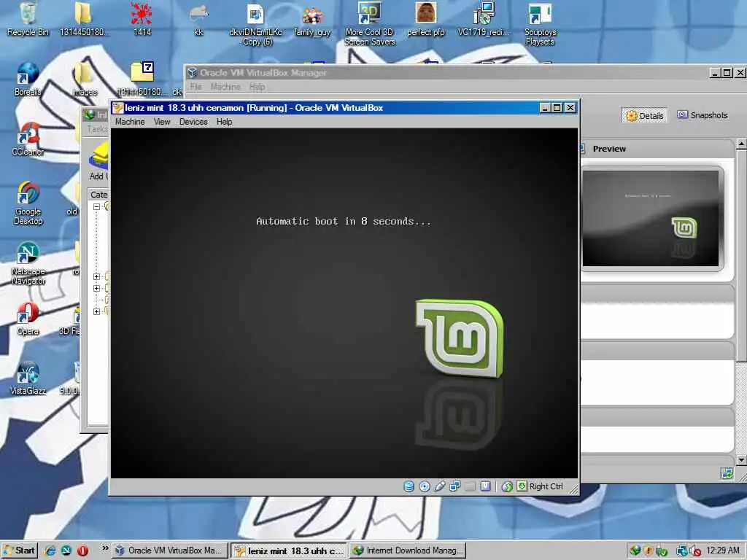Click the USB devices indicator icon
The image size is (747, 560).
440,486
